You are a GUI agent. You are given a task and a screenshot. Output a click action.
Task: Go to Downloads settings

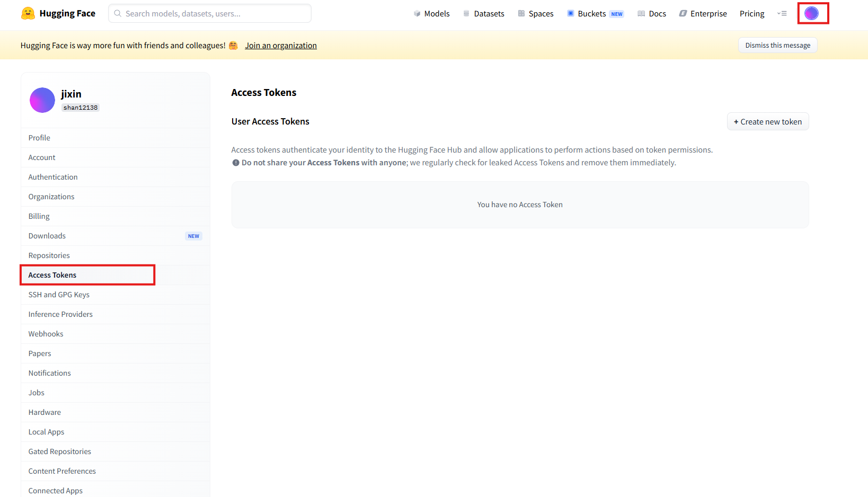[x=116, y=236]
